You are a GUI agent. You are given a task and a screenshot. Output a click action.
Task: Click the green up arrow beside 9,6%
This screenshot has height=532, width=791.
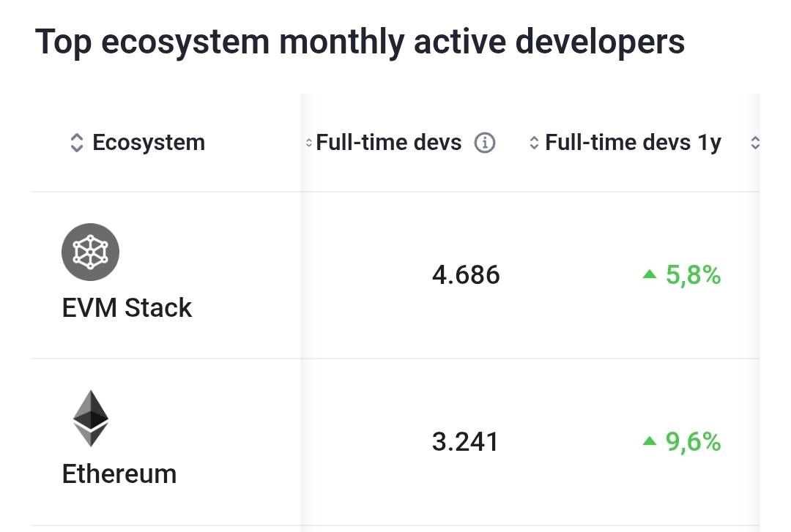tap(649, 441)
